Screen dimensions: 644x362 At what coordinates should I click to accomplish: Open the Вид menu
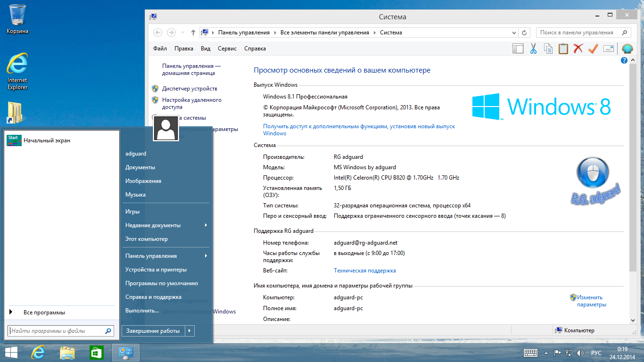coord(206,49)
